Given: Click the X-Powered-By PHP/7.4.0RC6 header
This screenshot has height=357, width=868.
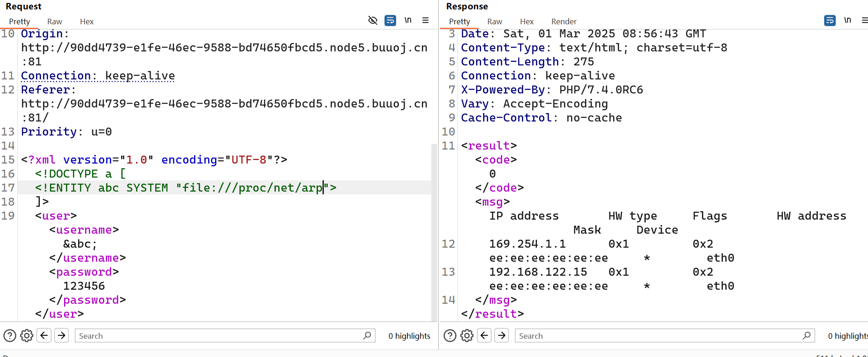Looking at the screenshot, I should click(552, 90).
